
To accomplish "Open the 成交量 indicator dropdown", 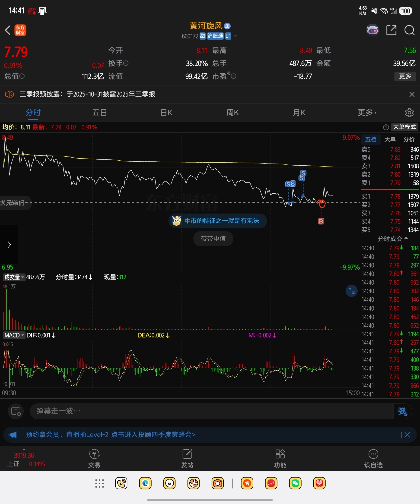I will 14,277.
